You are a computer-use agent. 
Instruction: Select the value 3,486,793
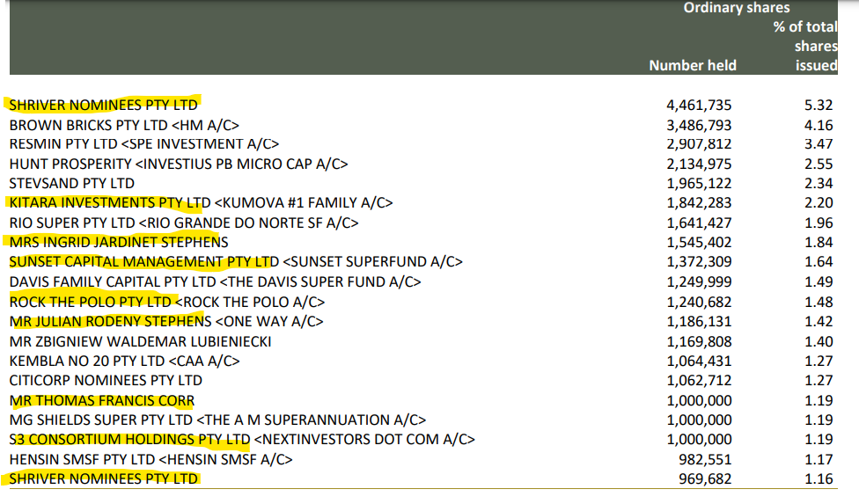[699, 125]
